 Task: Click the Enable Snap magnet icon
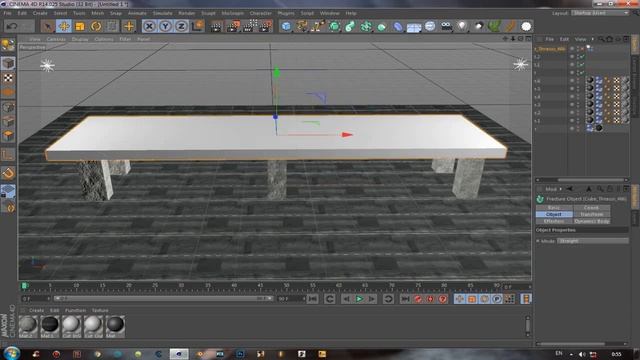(x=8, y=173)
